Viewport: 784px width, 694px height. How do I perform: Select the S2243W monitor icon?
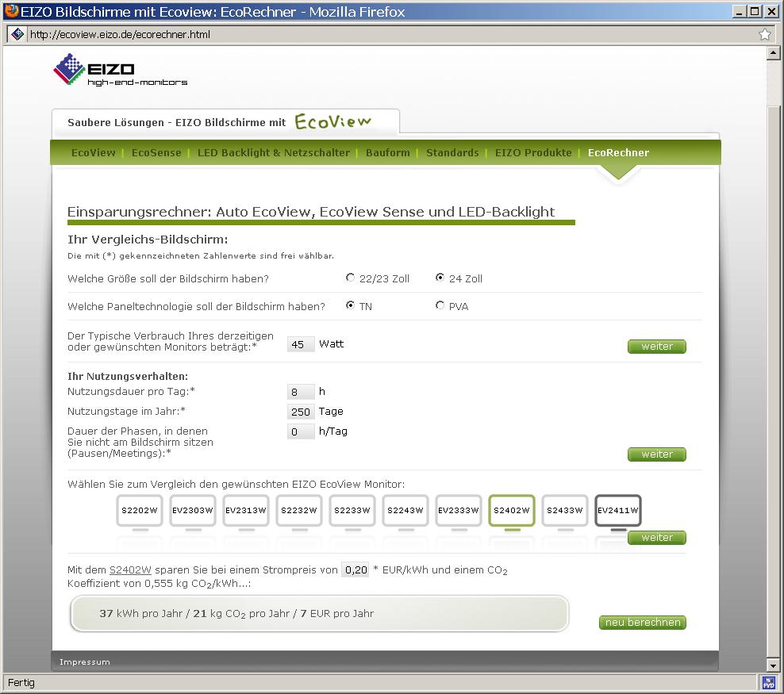pyautogui.click(x=405, y=511)
